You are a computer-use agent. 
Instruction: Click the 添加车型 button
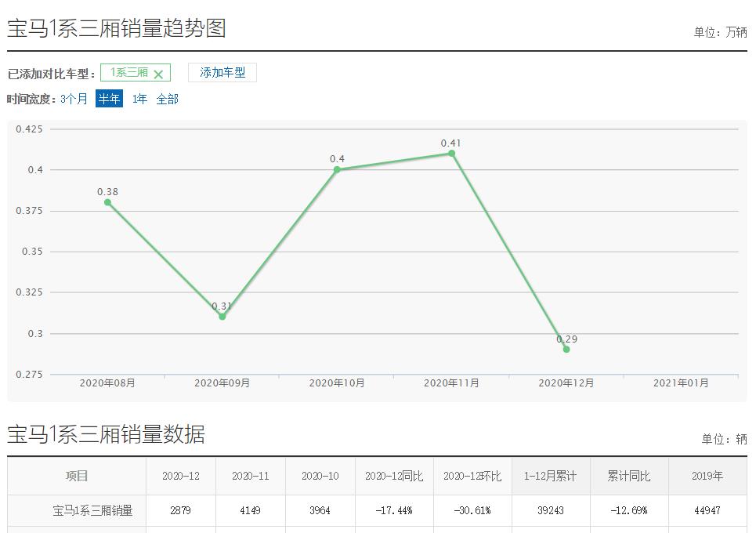[222, 72]
